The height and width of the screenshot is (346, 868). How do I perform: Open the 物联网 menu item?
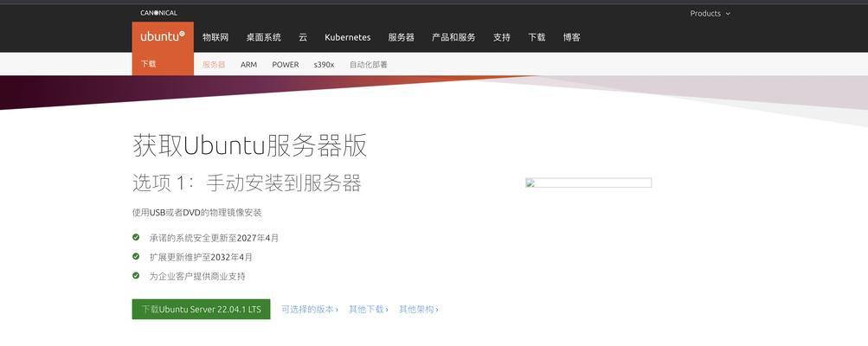coord(215,37)
